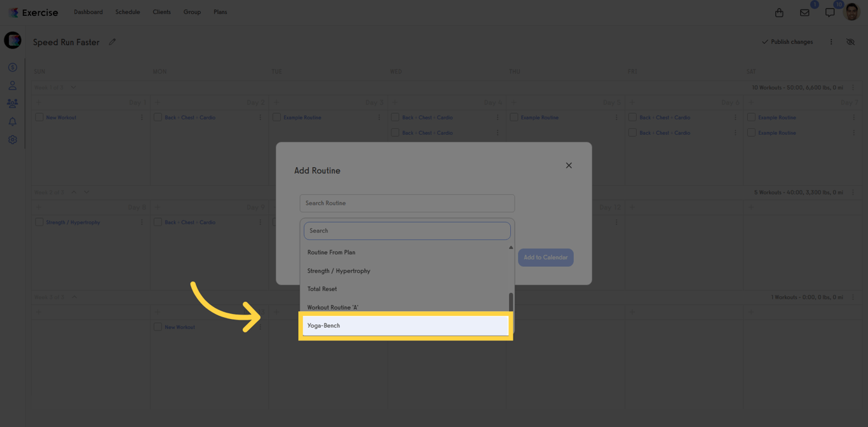Open the chat icon showing 10 messages
This screenshot has width=868, height=427.
[x=829, y=12]
